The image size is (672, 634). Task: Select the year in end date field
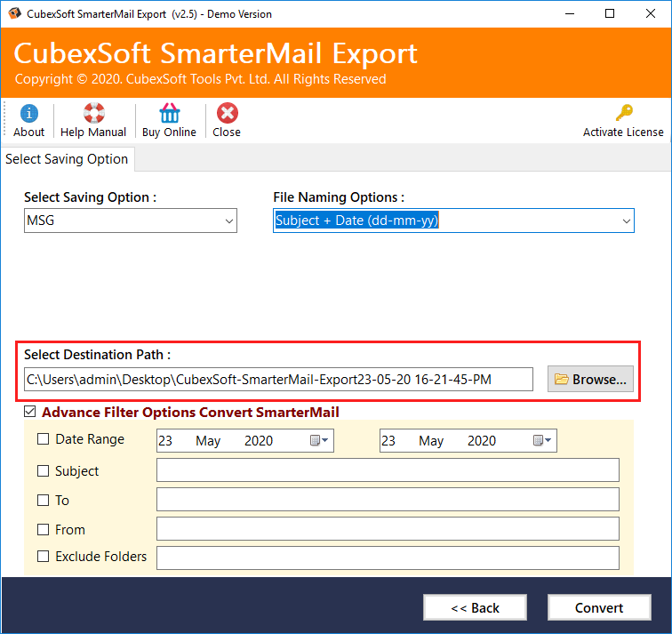click(482, 441)
